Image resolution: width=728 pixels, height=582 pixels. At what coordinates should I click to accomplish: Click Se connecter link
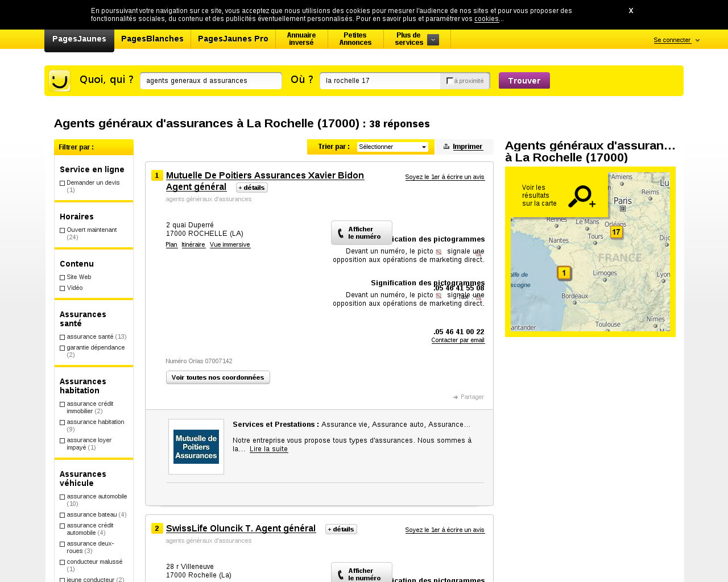click(x=672, y=40)
